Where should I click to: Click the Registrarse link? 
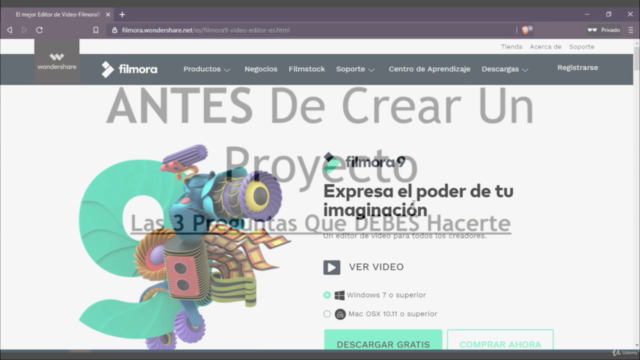tap(578, 68)
